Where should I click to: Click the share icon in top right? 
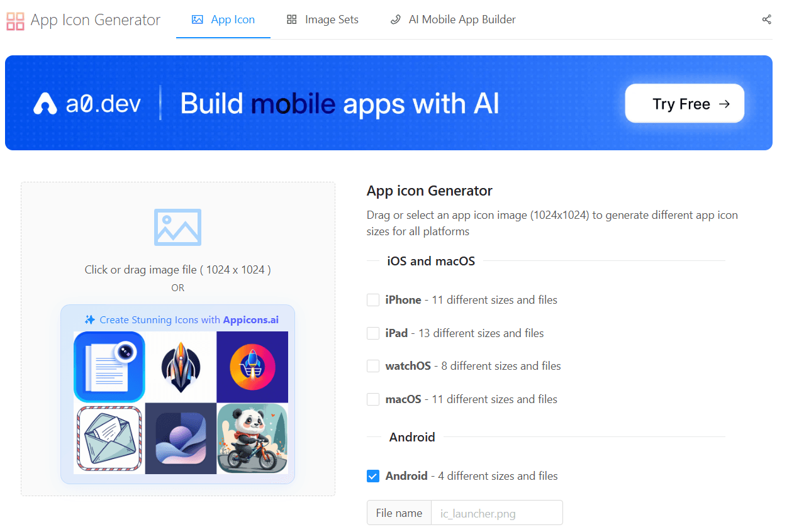[x=767, y=19]
